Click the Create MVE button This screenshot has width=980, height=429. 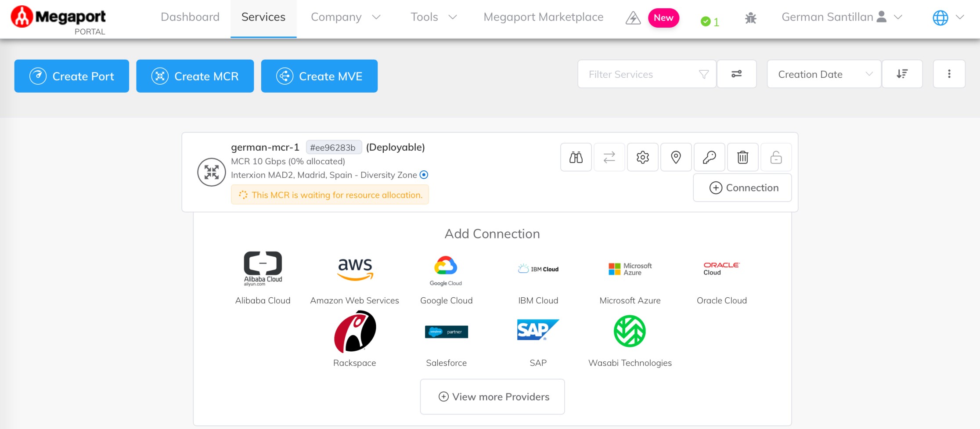coord(319,76)
